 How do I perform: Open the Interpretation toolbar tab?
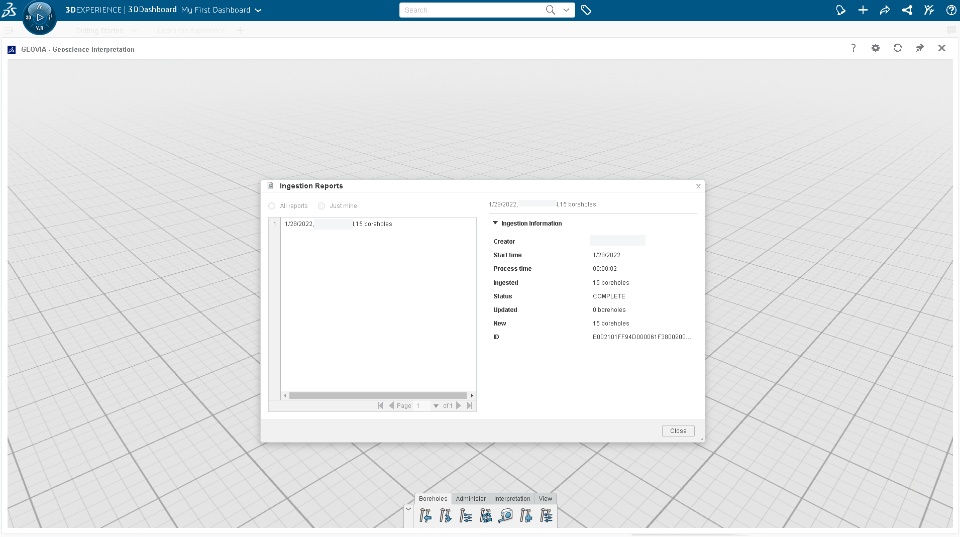click(512, 498)
